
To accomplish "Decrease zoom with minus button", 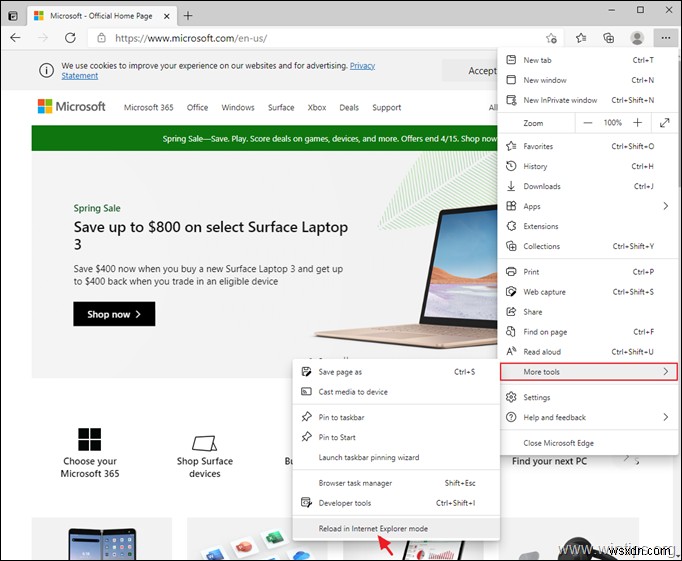I will pyautogui.click(x=588, y=123).
